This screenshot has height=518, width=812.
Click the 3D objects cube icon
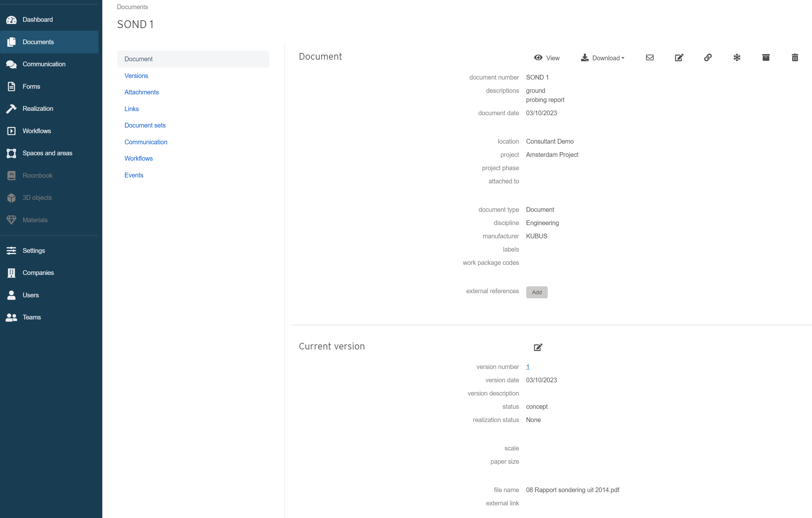point(11,198)
